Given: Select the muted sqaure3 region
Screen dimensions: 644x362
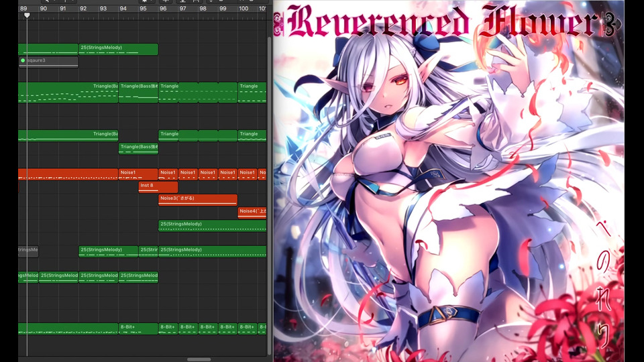Looking at the screenshot, I should tap(48, 62).
